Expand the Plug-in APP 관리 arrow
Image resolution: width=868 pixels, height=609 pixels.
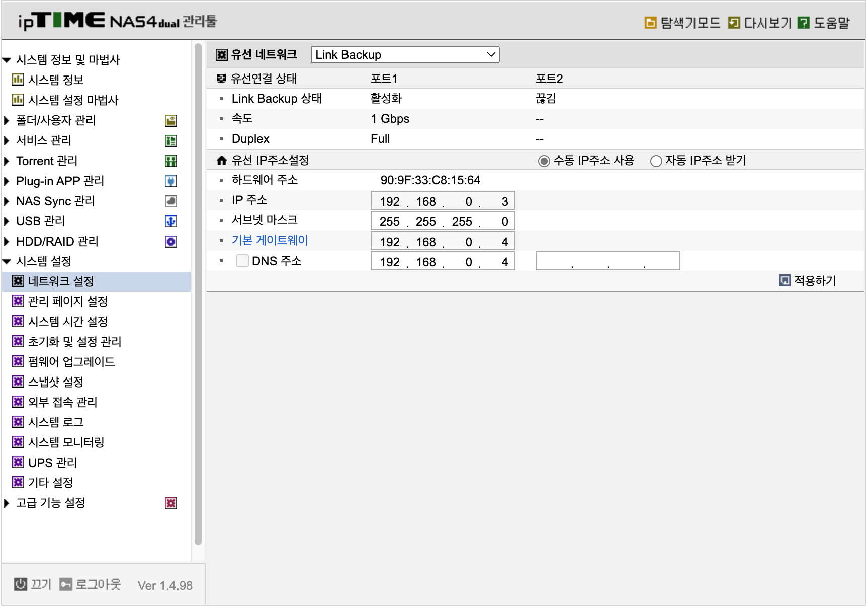click(x=7, y=181)
